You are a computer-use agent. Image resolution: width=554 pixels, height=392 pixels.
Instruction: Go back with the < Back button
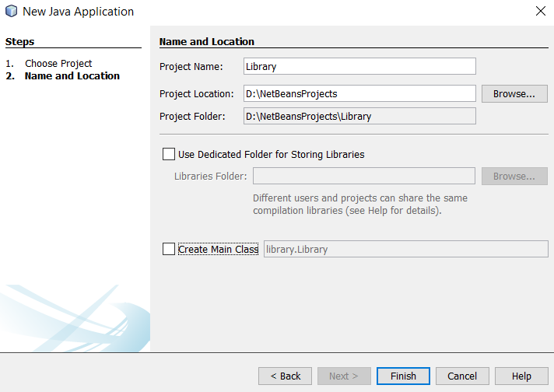coord(285,376)
